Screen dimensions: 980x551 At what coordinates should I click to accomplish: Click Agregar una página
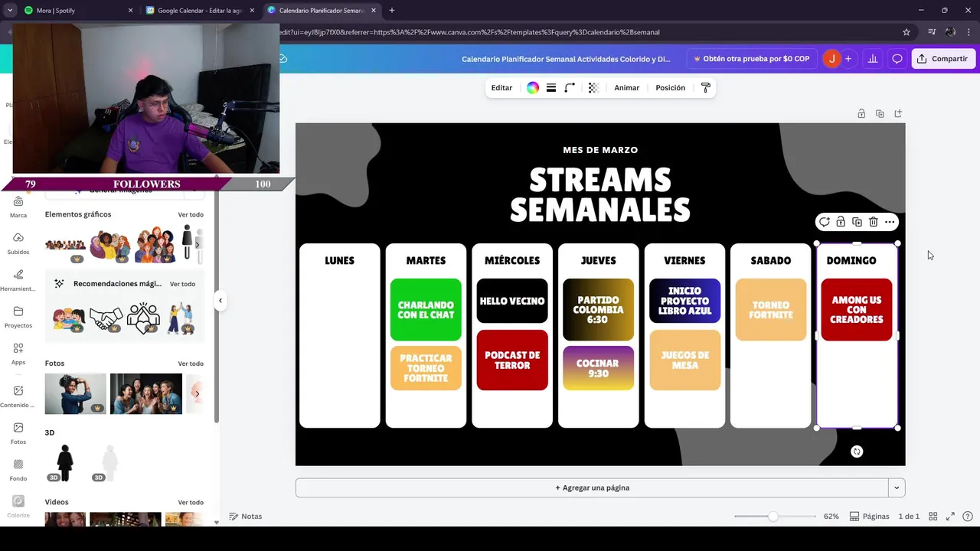(592, 487)
